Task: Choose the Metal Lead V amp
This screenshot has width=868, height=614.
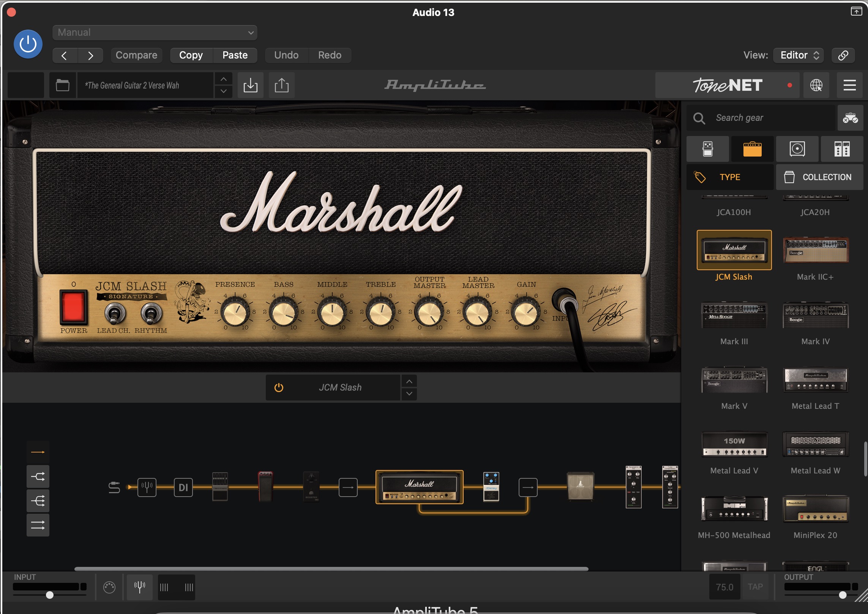Action: click(734, 444)
